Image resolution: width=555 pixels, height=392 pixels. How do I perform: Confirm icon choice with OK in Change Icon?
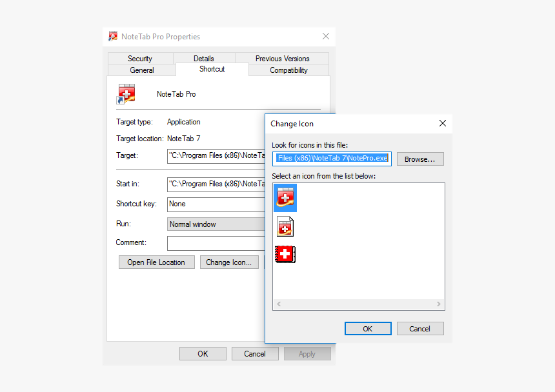pyautogui.click(x=368, y=329)
